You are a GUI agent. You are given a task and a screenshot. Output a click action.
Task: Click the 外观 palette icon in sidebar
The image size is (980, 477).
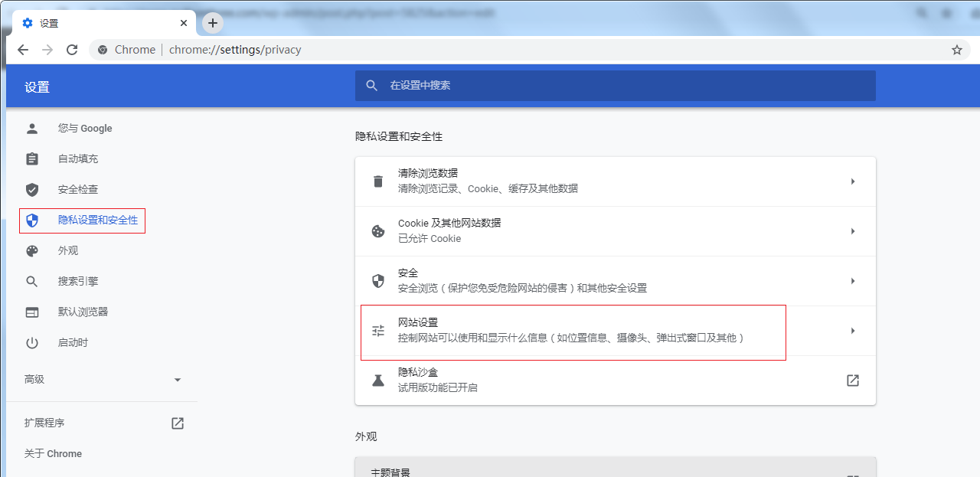31,250
